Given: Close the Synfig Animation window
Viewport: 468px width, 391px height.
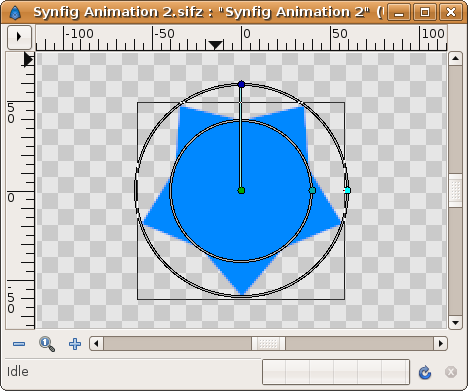Looking at the screenshot, I should tap(451, 13).
